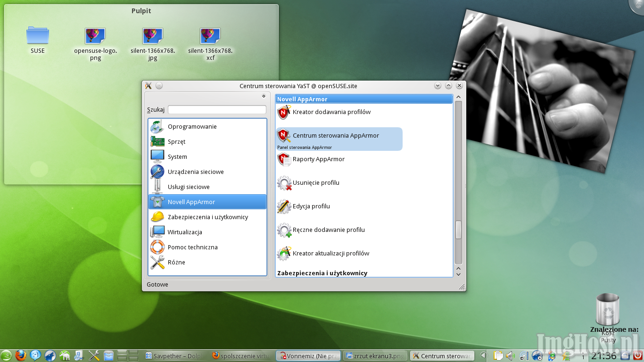
Task: Open opensuse-logo.png file on desktop
Action: pyautogui.click(x=95, y=43)
